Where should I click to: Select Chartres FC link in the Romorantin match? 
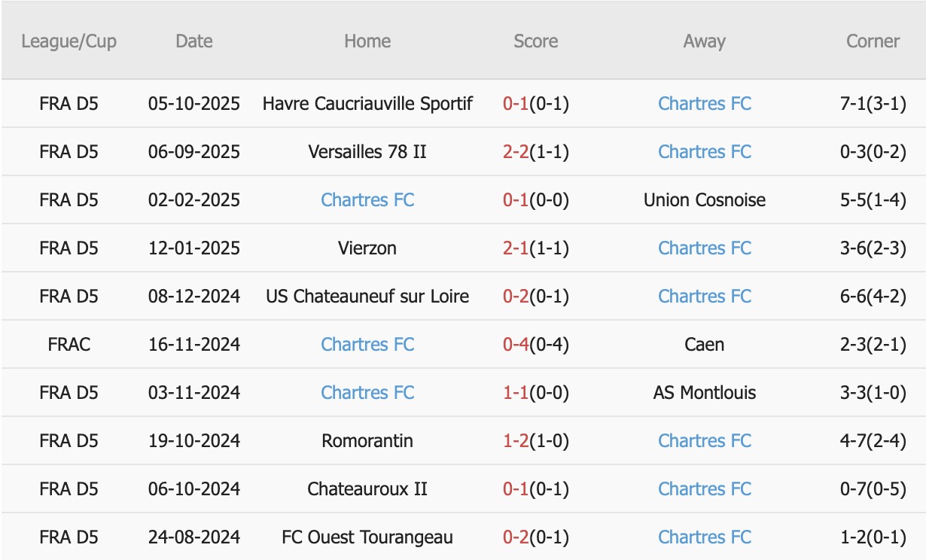click(704, 441)
